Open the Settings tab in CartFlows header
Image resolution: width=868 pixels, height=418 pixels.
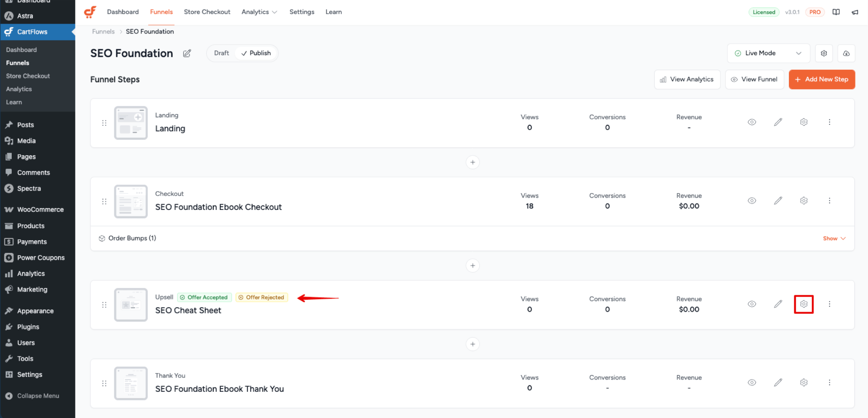(x=302, y=12)
